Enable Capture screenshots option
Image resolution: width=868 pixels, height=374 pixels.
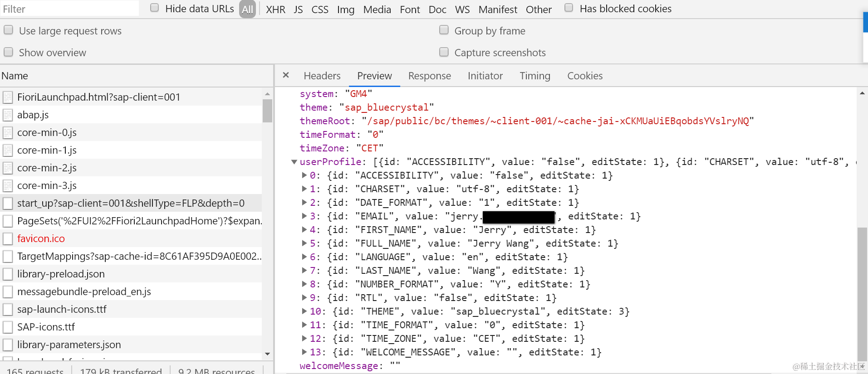444,52
